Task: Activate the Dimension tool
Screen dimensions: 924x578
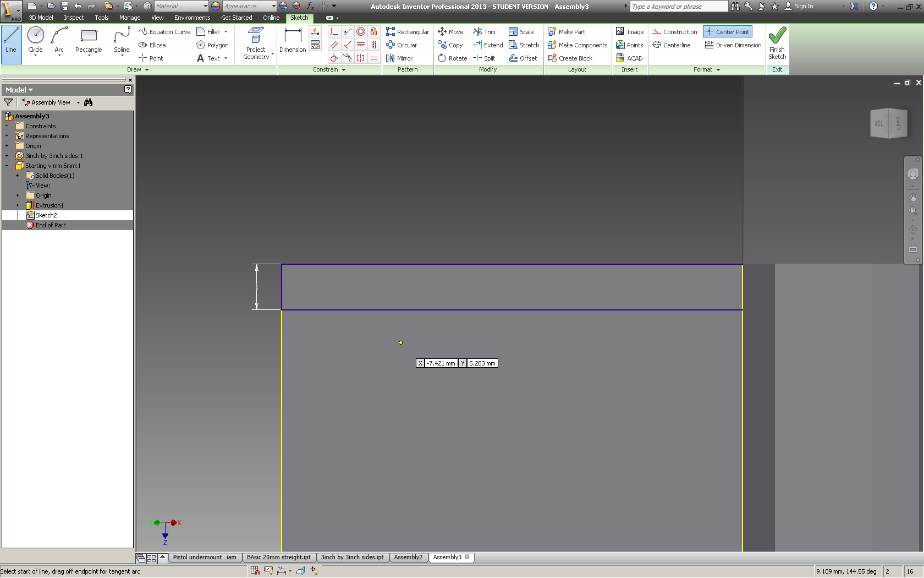Action: [293, 40]
